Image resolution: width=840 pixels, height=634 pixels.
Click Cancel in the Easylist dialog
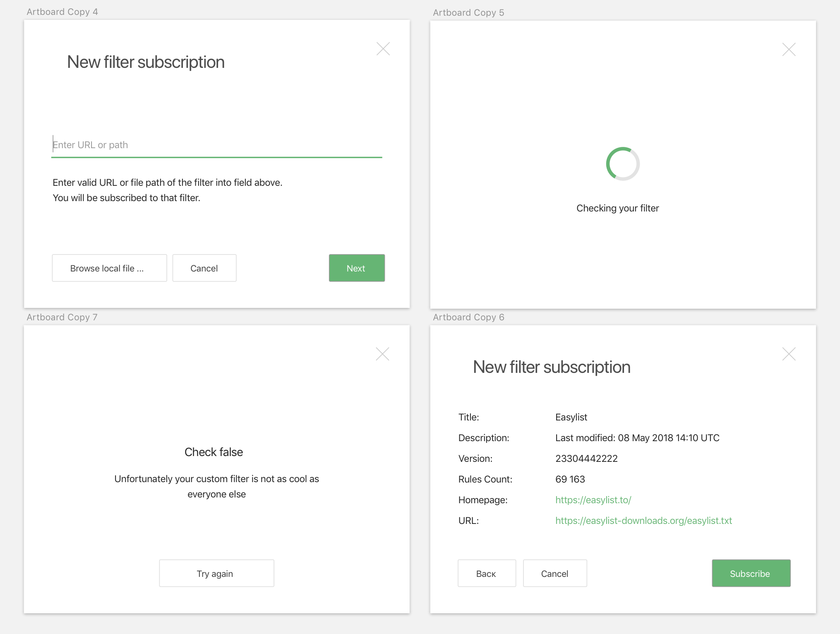click(554, 573)
